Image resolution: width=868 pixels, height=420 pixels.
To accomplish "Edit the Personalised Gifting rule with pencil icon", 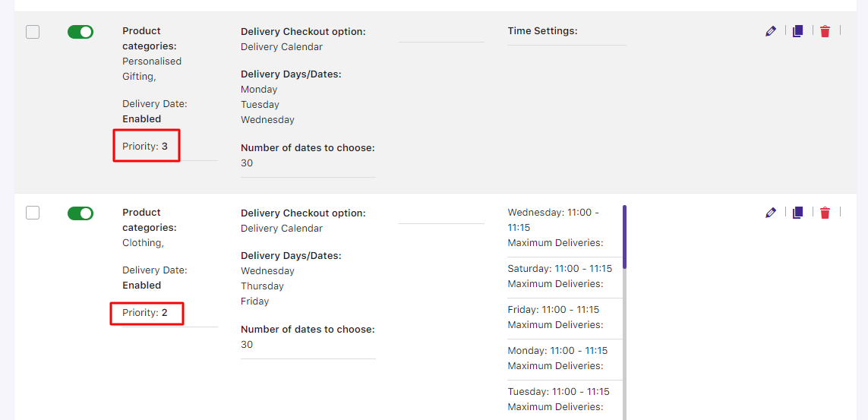I will 771,31.
